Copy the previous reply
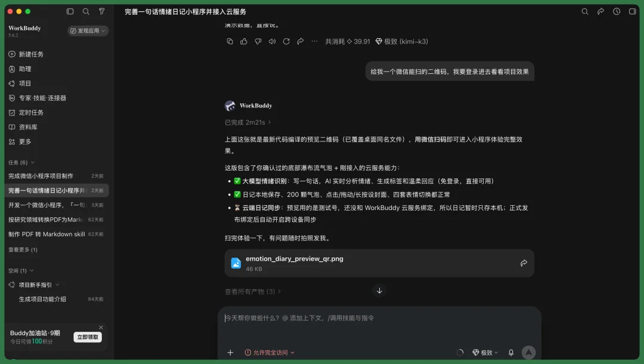The height and width of the screenshot is (364, 644). [230, 41]
